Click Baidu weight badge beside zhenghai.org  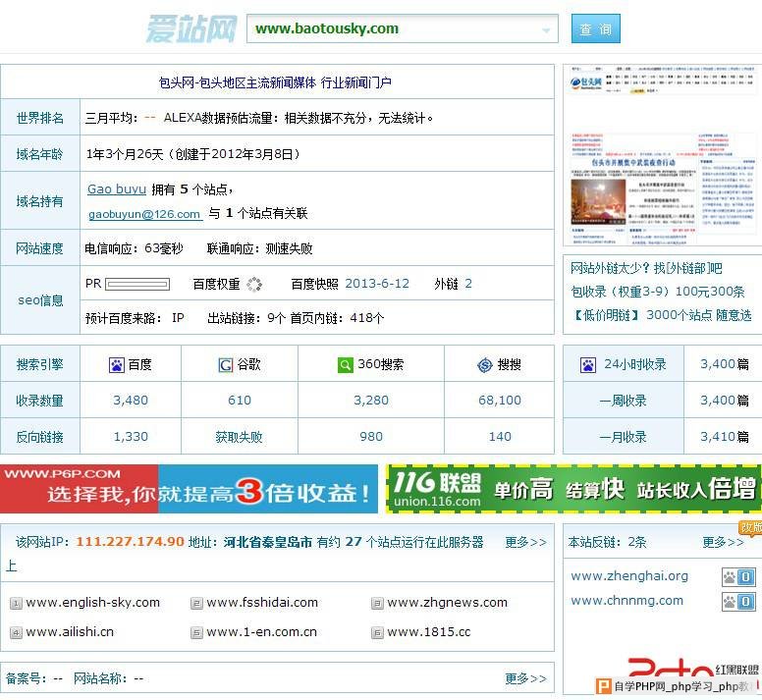click(738, 577)
